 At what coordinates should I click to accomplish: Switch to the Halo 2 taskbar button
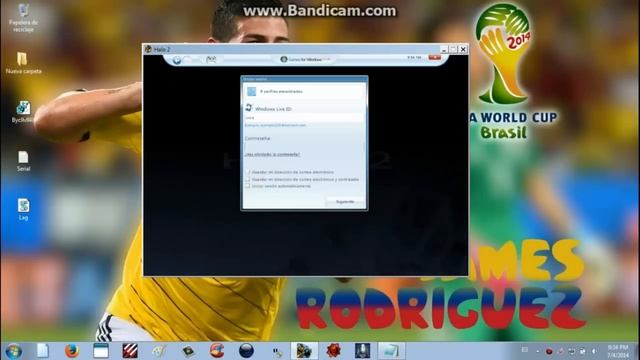[x=304, y=351]
